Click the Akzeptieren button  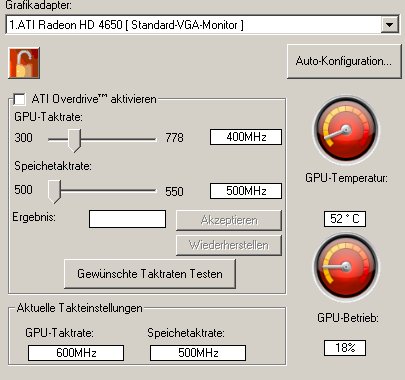click(229, 220)
